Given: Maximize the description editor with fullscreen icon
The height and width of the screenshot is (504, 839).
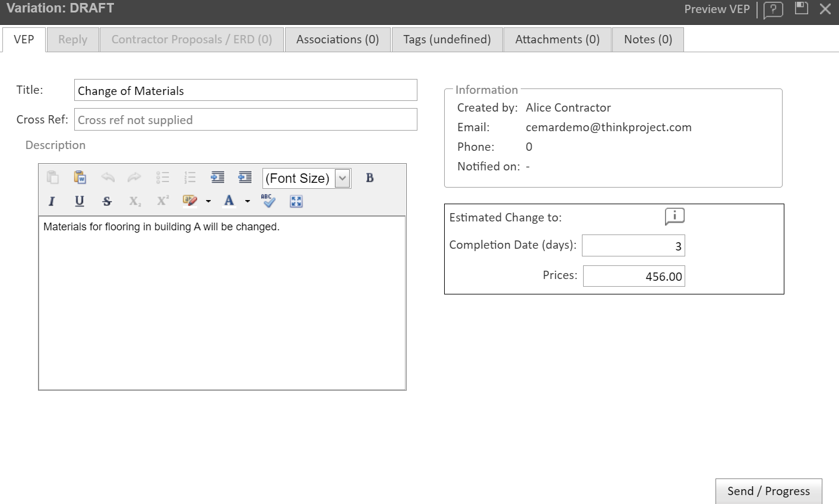Looking at the screenshot, I should coord(296,201).
